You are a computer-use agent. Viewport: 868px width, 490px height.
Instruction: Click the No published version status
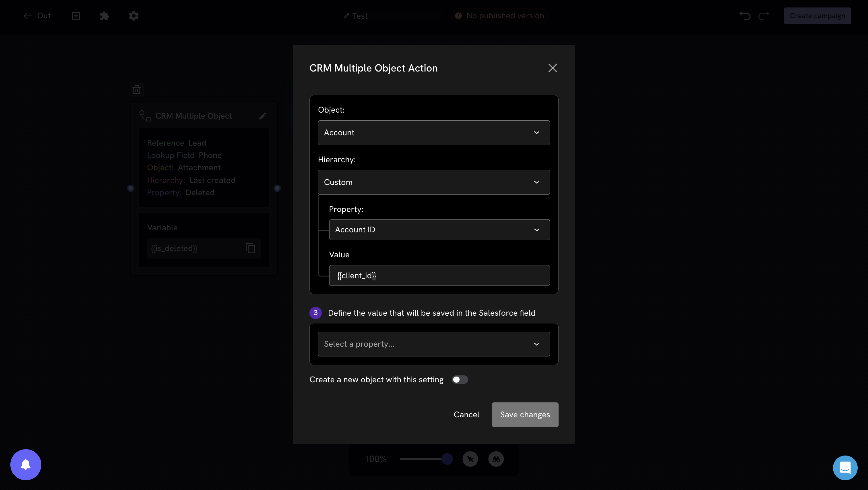pyautogui.click(x=499, y=16)
